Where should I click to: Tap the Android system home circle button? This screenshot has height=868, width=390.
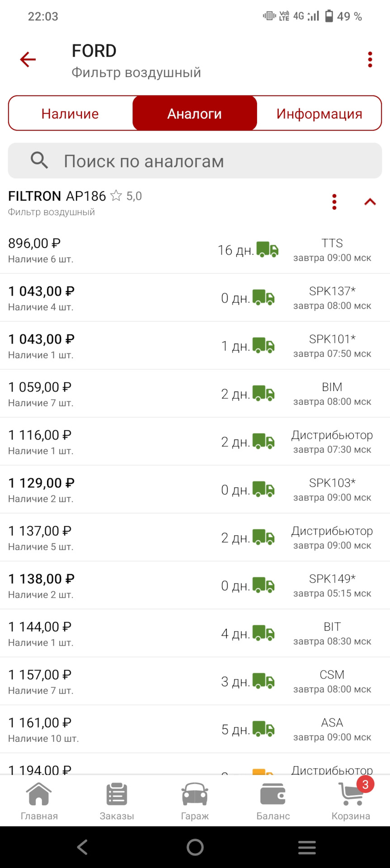tap(195, 847)
